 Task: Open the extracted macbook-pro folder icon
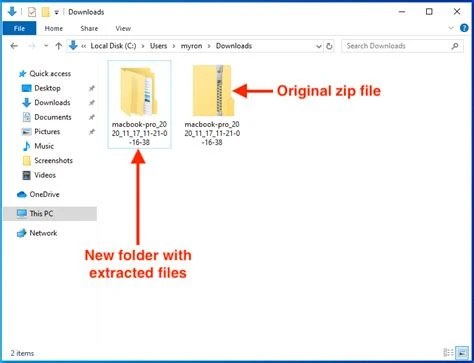(x=139, y=91)
